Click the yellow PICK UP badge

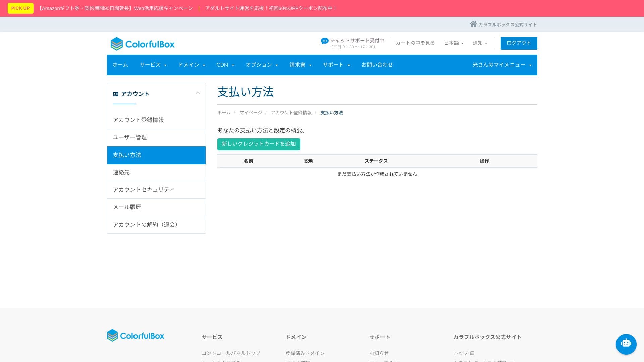[20, 8]
